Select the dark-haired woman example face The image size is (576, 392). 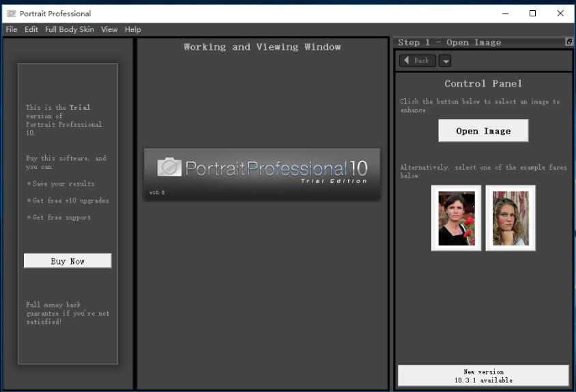click(457, 218)
